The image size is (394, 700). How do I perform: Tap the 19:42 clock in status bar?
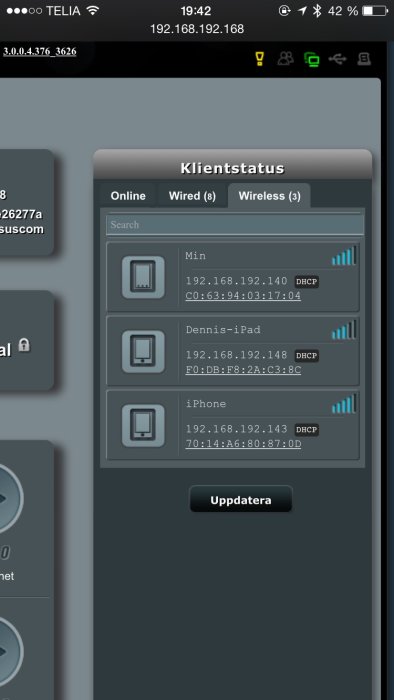pos(196,10)
